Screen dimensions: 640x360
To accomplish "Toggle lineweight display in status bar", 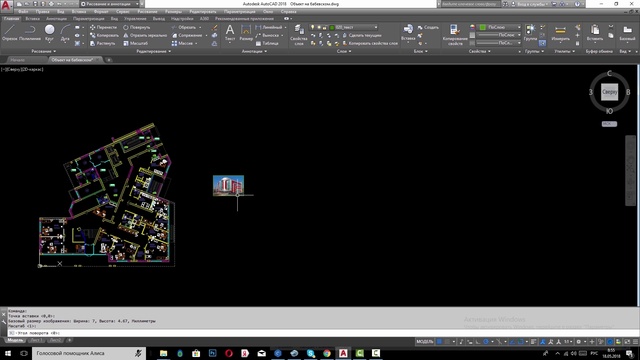I will (533, 342).
